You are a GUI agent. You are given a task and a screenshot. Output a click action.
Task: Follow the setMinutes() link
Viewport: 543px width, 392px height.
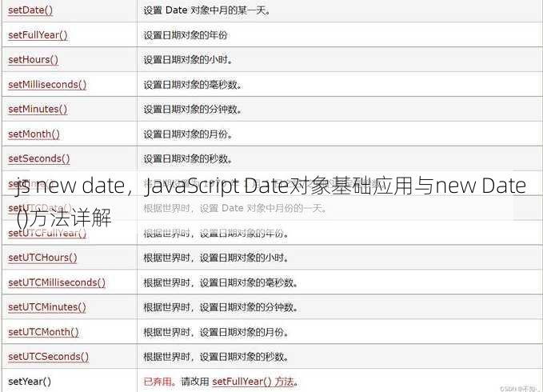(38, 109)
